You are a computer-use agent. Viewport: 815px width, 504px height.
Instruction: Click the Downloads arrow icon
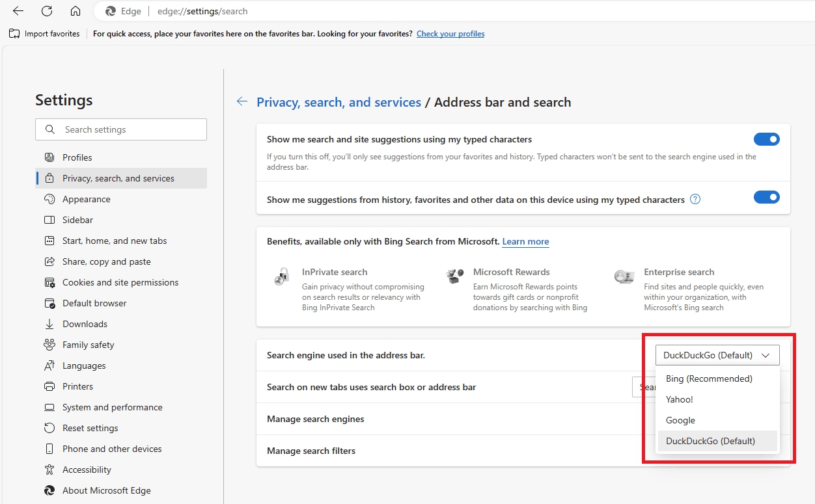pyautogui.click(x=49, y=324)
